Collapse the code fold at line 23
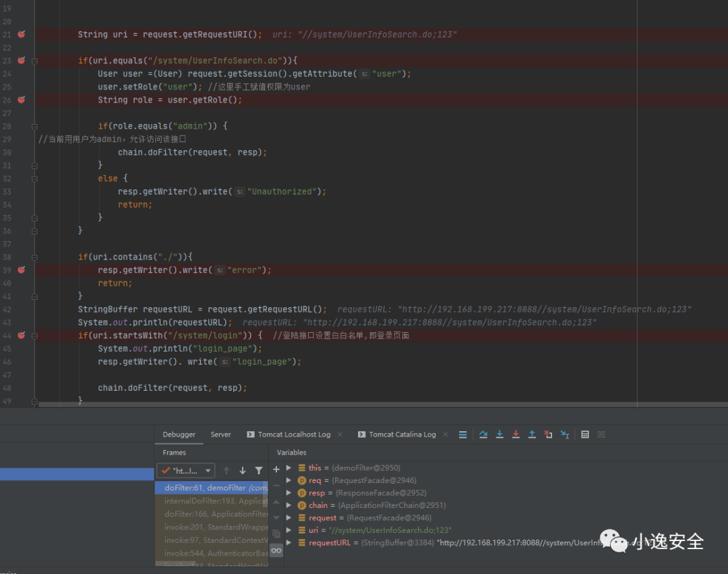728x574 pixels. pos(34,61)
